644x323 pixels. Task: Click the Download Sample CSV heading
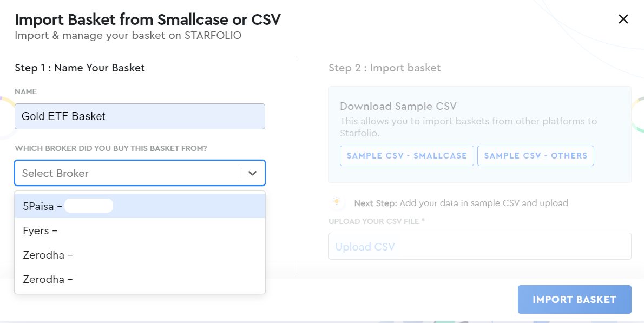398,106
